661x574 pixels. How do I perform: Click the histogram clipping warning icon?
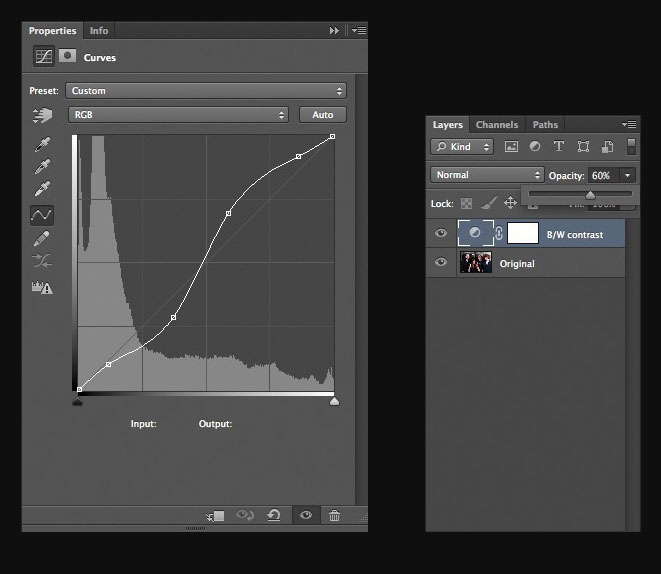point(42,287)
